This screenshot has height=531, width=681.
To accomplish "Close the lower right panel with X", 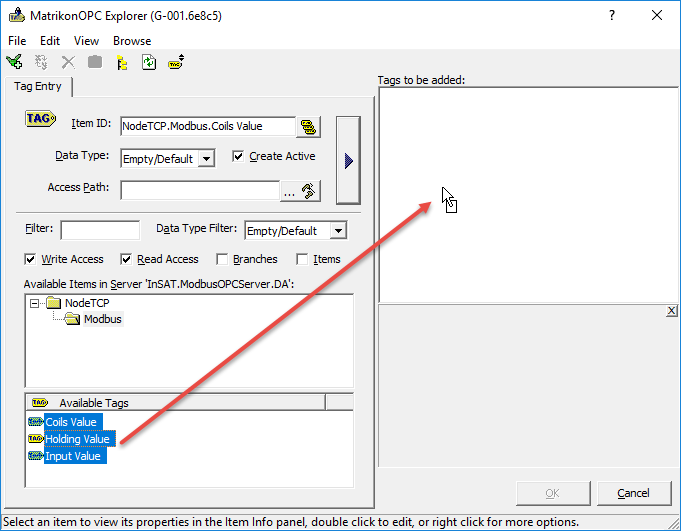I will 672,311.
